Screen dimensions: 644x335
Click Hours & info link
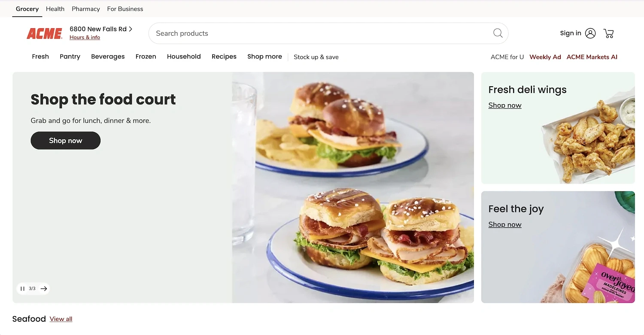[x=85, y=37]
